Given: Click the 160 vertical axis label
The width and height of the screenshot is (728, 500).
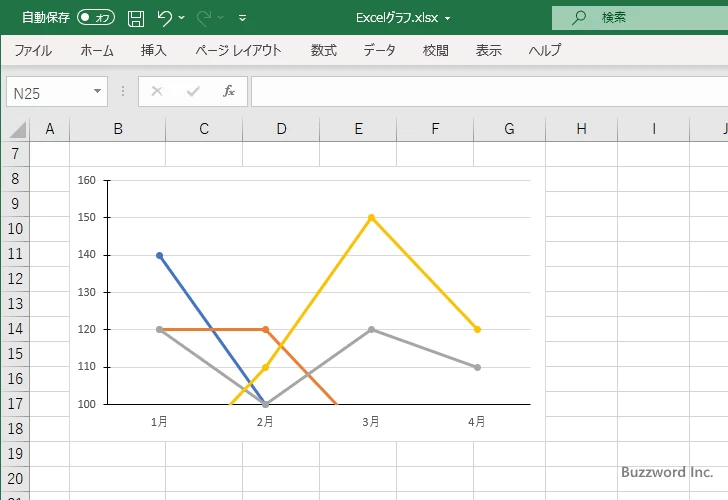Looking at the screenshot, I should pyautogui.click(x=87, y=180).
